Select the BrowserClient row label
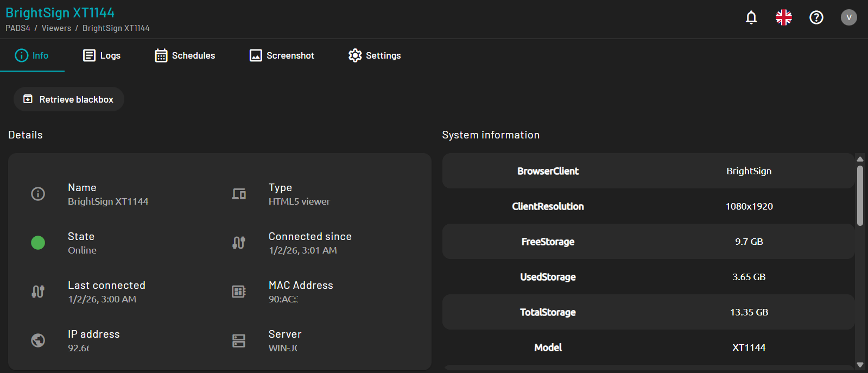Viewport: 868px width, 373px height. pyautogui.click(x=548, y=171)
